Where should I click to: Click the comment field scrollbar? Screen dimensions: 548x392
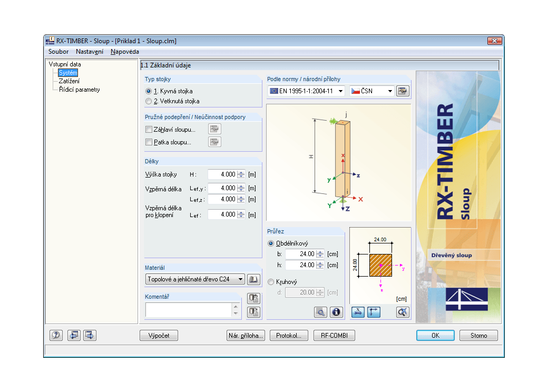click(236, 310)
